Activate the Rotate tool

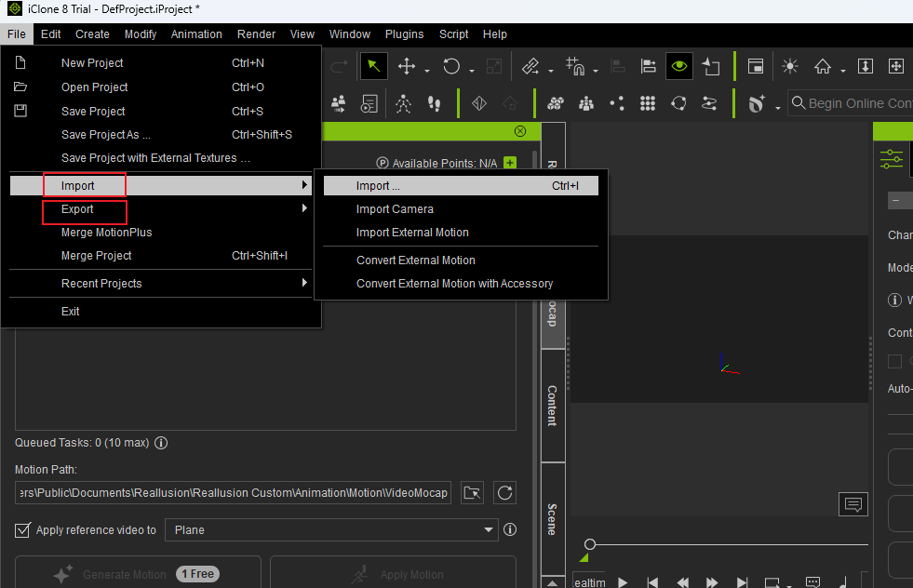point(451,66)
